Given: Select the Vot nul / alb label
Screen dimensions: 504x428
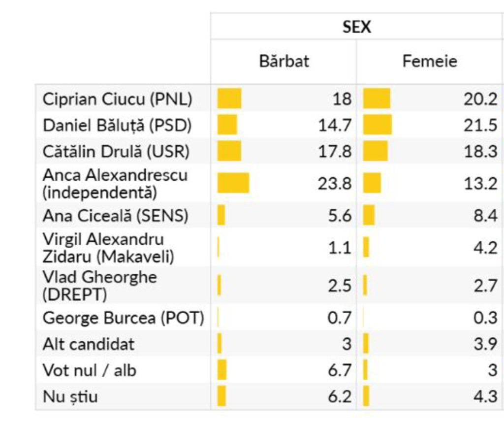Looking at the screenshot, I should [89, 370].
